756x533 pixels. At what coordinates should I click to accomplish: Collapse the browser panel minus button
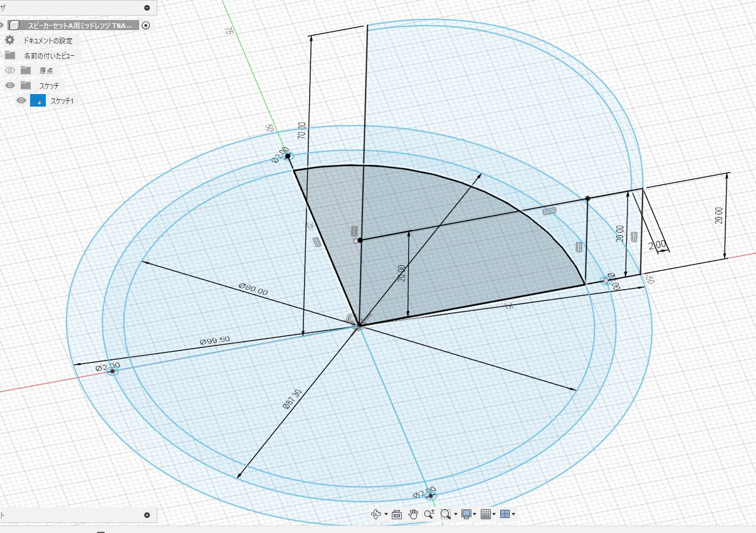coord(147,8)
